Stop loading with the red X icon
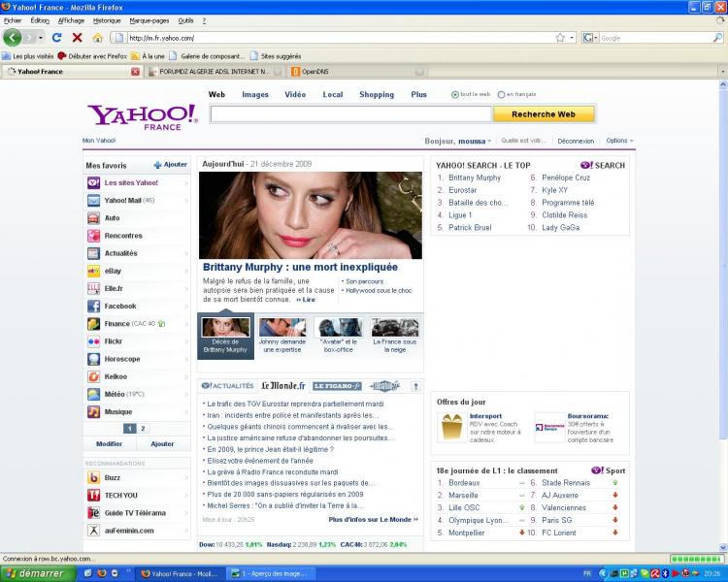 click(x=77, y=38)
